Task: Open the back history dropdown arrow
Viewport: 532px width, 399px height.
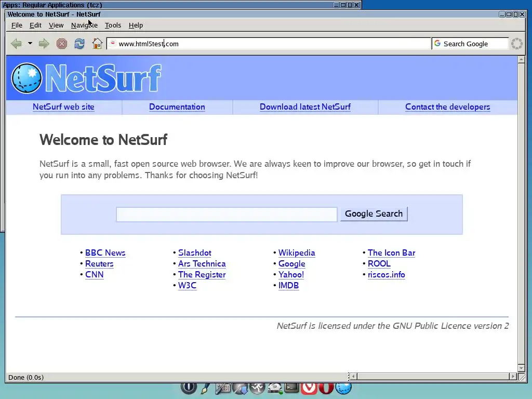Action: (30, 44)
